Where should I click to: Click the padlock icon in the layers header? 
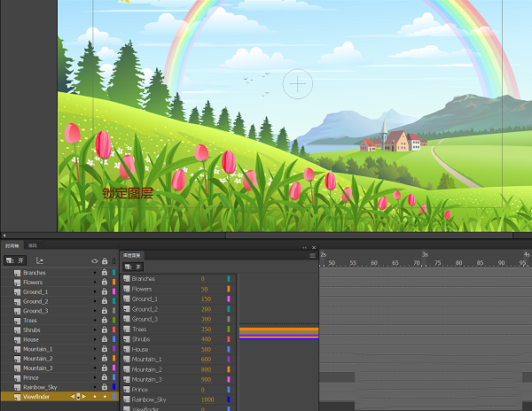(x=105, y=261)
